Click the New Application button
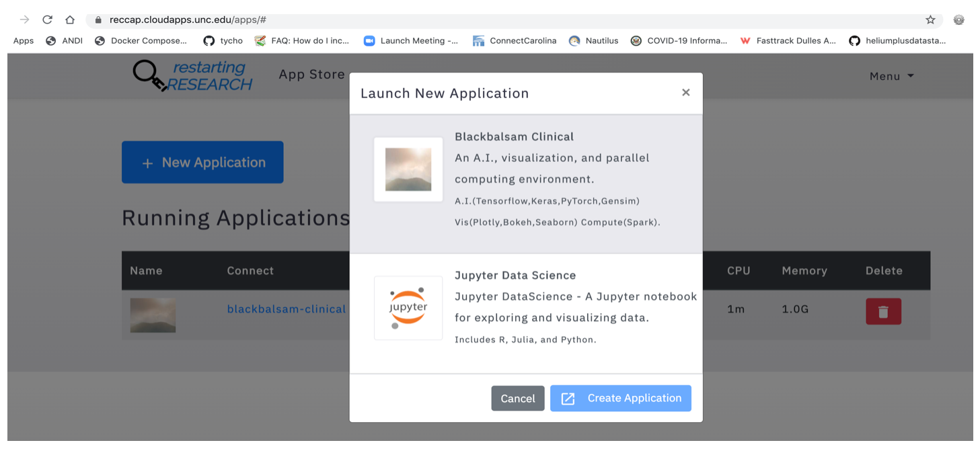Viewport: 980px width, 449px height. (202, 162)
